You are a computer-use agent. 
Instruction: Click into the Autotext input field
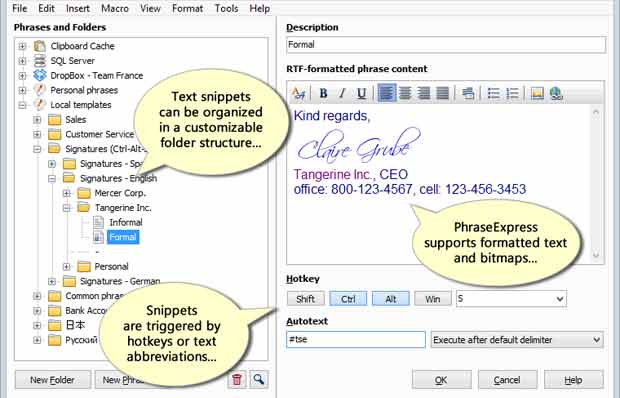(356, 340)
